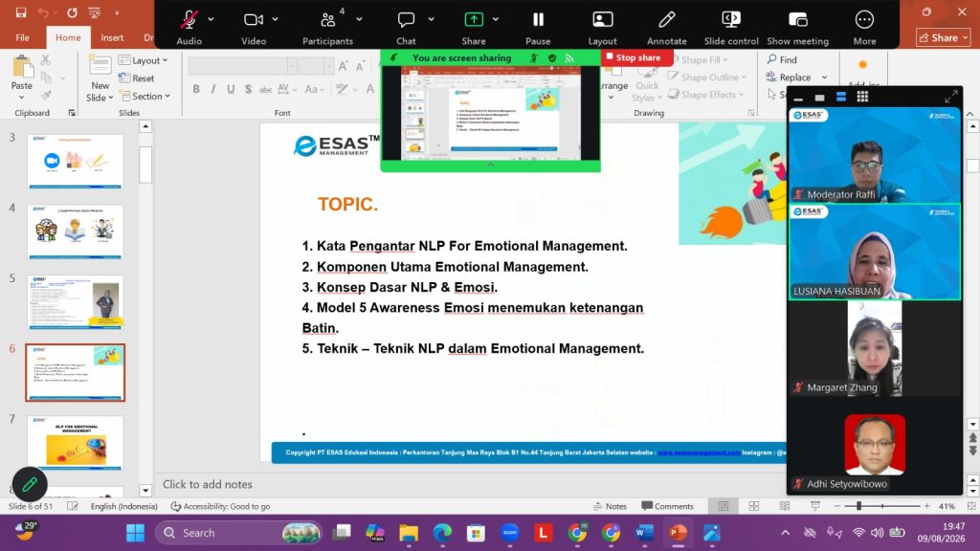
Task: Open the File menu
Action: click(22, 37)
